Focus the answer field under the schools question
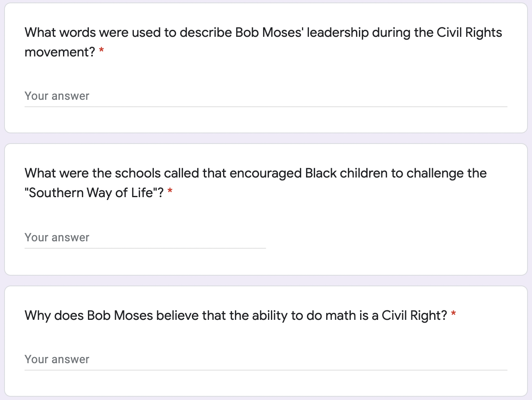Viewport: 532px width, 400px height. coord(145,238)
